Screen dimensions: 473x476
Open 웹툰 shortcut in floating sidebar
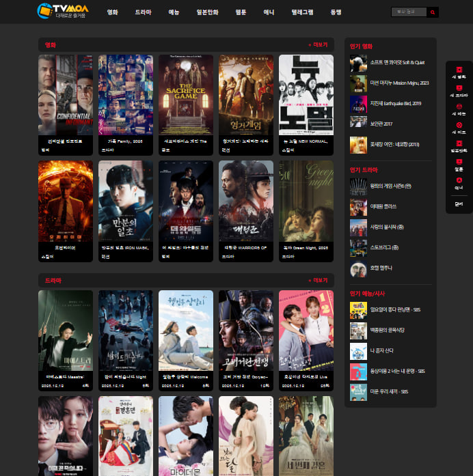coord(459,165)
